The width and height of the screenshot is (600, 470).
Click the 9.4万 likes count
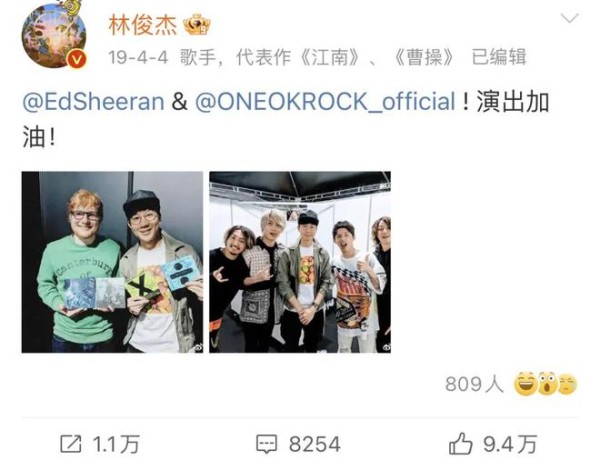pyautogui.click(x=510, y=444)
